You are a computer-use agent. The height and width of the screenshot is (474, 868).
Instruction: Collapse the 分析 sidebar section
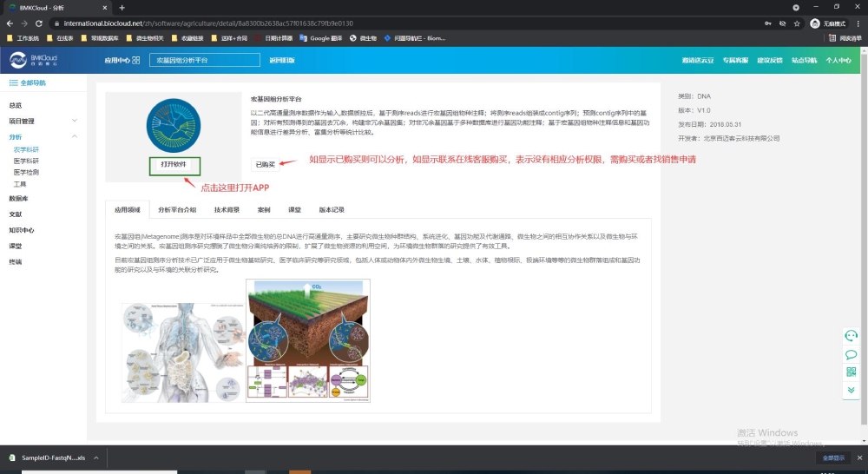pyautogui.click(x=75, y=136)
